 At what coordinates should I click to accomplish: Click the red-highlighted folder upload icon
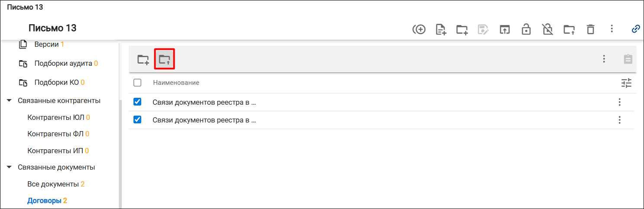click(x=164, y=59)
